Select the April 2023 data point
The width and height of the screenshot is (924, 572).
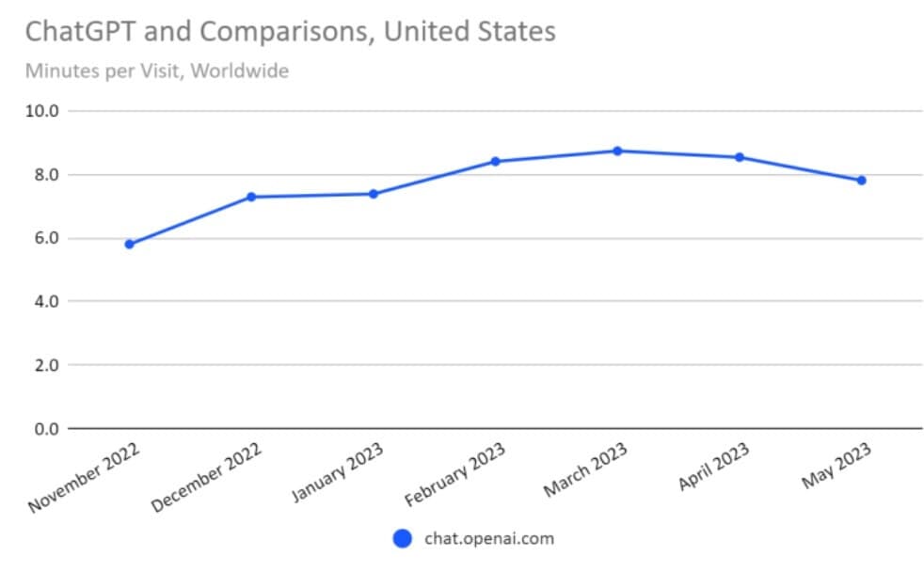[740, 157]
